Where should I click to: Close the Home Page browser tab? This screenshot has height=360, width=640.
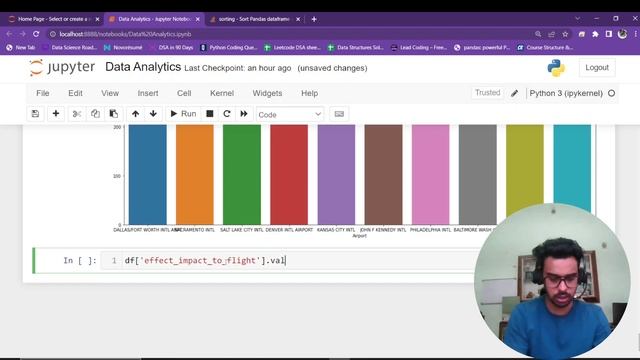[x=97, y=19]
